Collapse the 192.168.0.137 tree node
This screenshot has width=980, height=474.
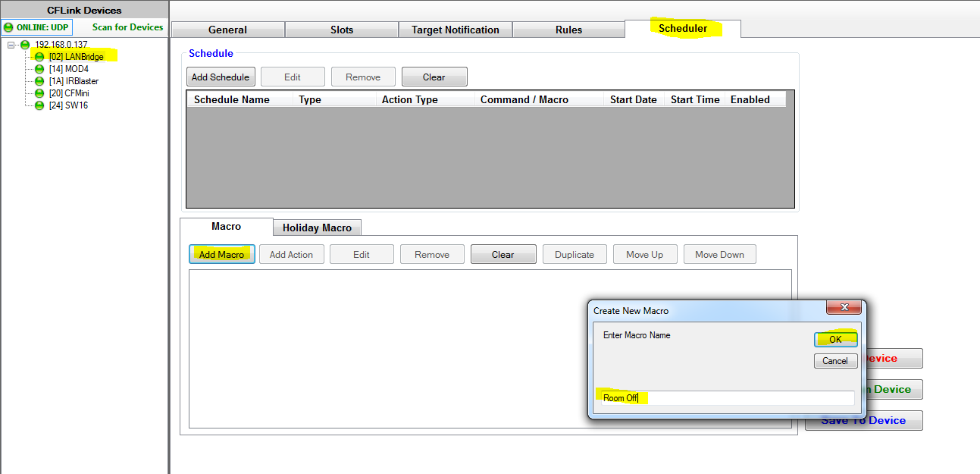point(11,45)
